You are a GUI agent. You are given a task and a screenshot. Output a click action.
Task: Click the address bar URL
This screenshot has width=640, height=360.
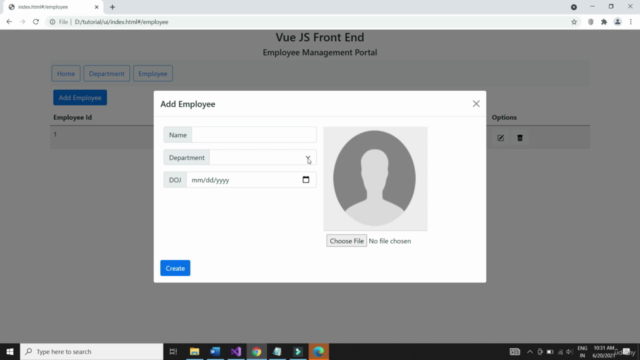point(121,22)
